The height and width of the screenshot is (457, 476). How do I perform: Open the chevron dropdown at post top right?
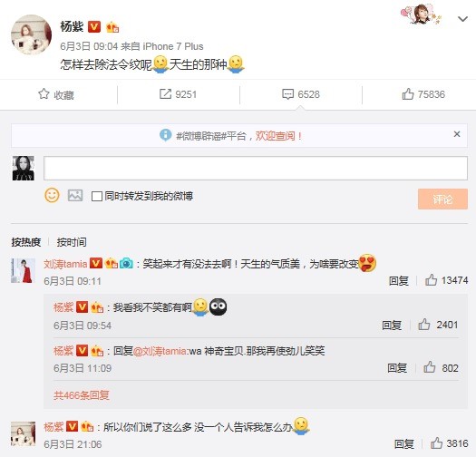tap(462, 19)
